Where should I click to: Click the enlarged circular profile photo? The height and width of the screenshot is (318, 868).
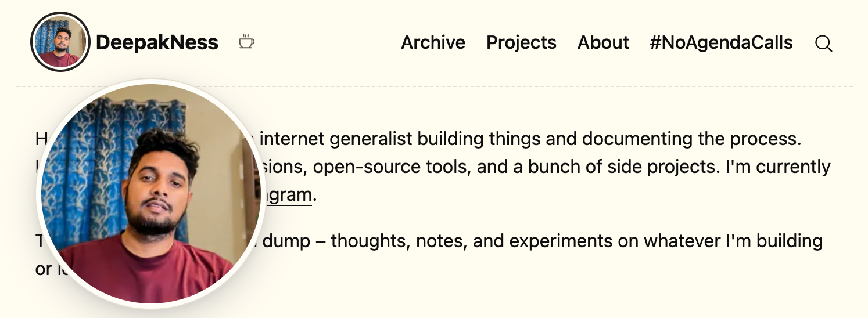tap(151, 194)
